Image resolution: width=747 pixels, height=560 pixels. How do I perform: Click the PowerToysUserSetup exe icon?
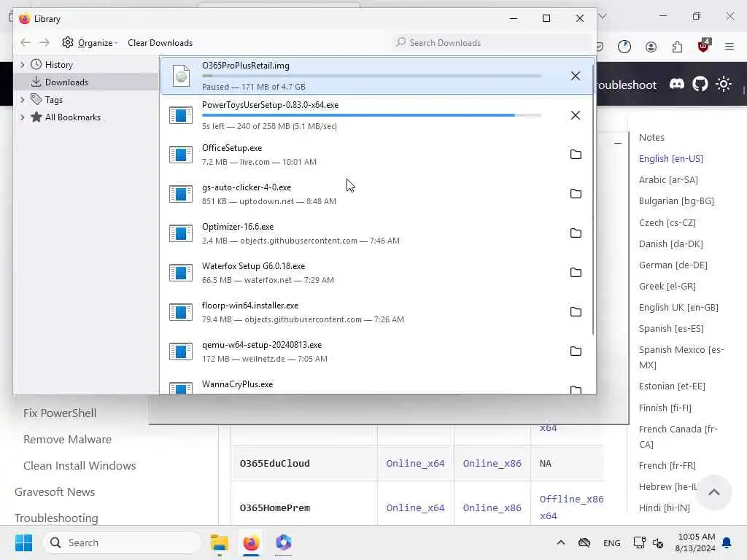(x=181, y=115)
